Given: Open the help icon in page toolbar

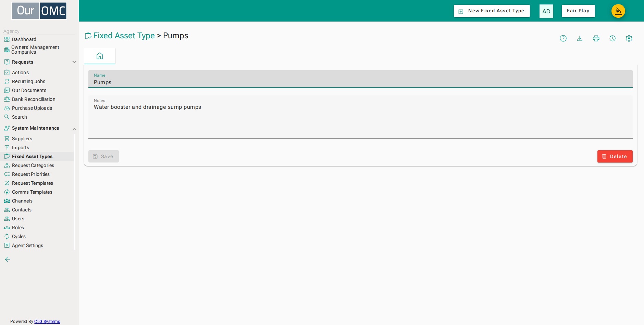Looking at the screenshot, I should (x=563, y=38).
